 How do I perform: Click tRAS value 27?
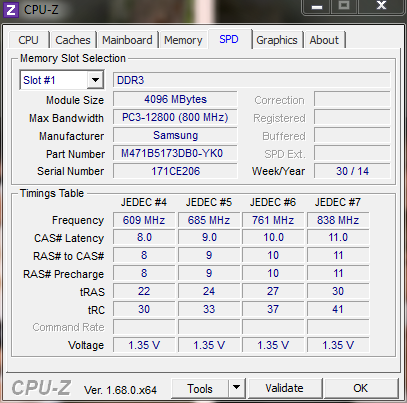tap(273, 291)
